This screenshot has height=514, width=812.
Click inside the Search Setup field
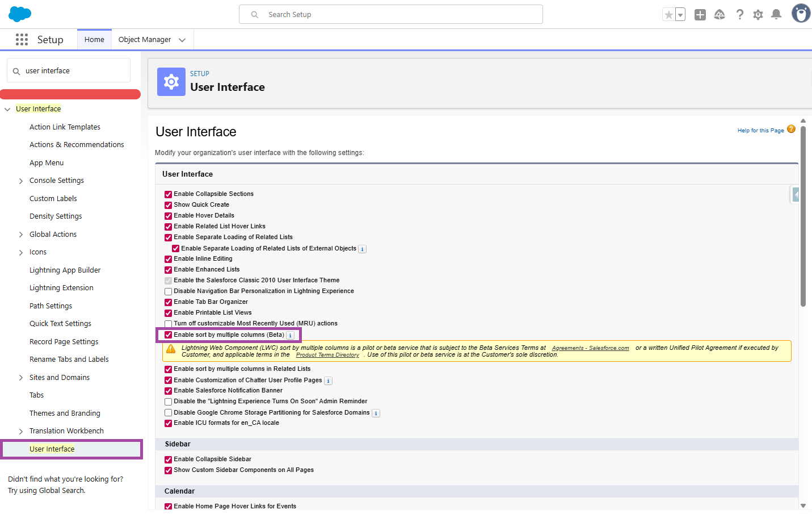(x=391, y=14)
